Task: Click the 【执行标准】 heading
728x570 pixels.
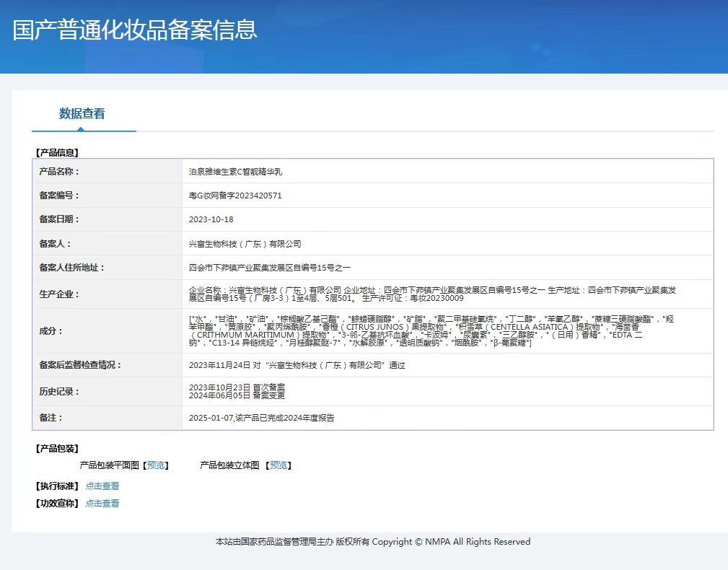Action: [x=57, y=486]
